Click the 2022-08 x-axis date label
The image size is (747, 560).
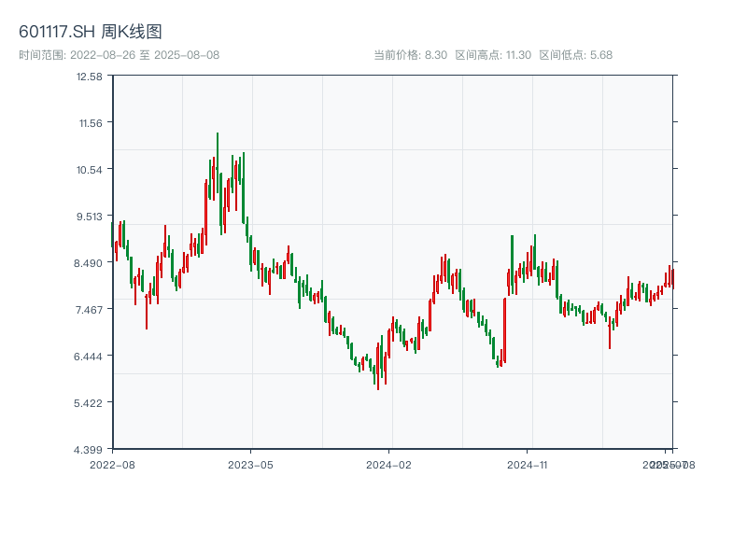pos(112,464)
